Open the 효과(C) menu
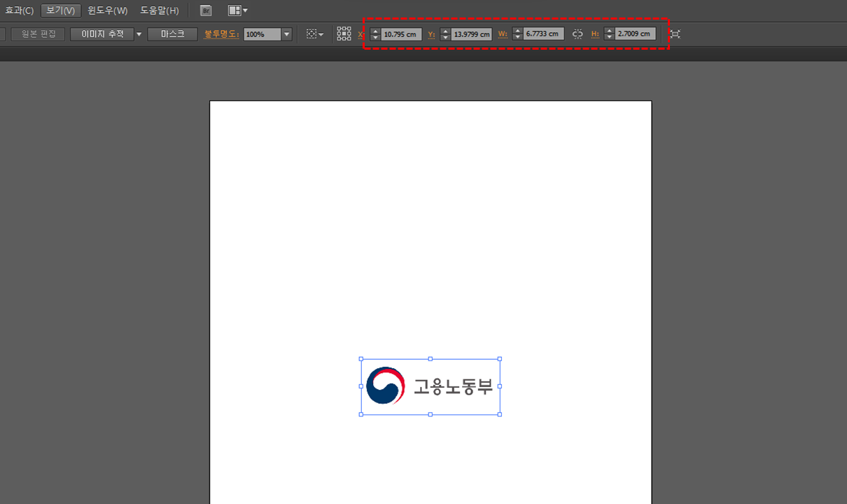Screen dimensions: 847x504 click(18, 10)
